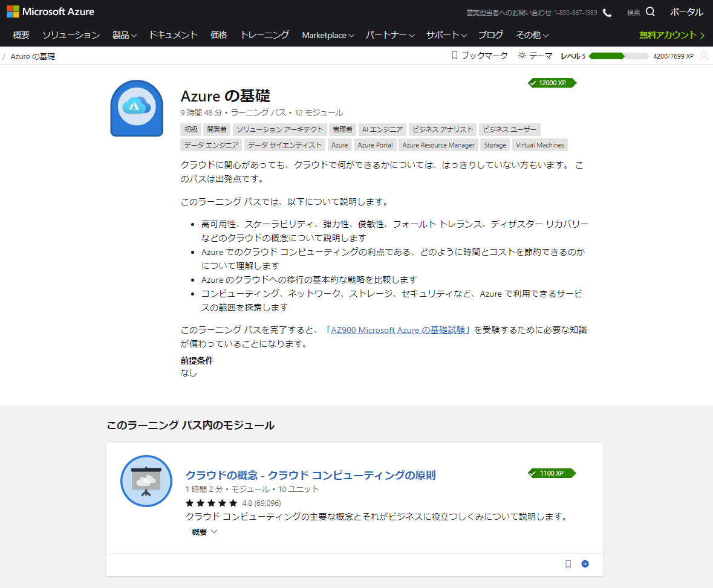Click the level XP progress bar
Viewport: 713px width, 588px height.
coord(619,56)
